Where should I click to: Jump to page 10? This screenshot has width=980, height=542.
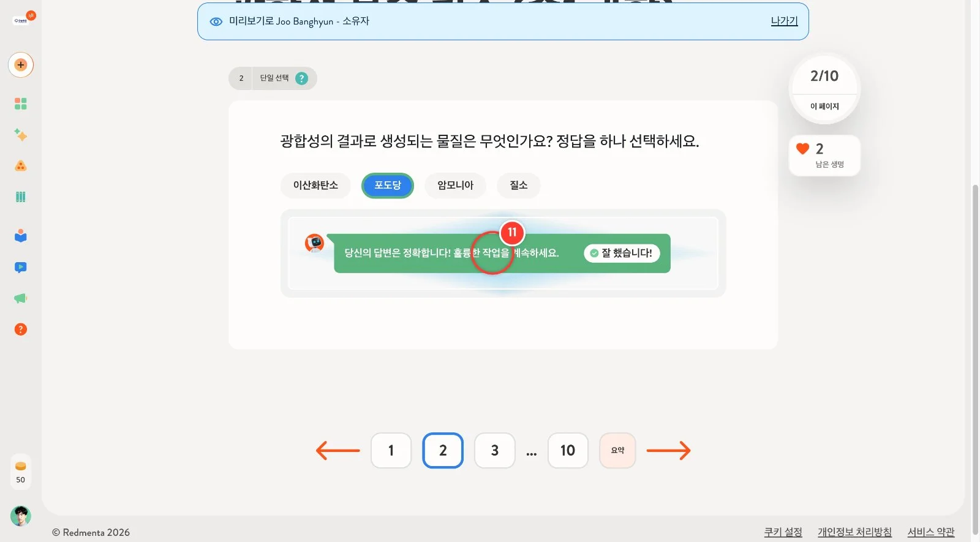coord(568,451)
